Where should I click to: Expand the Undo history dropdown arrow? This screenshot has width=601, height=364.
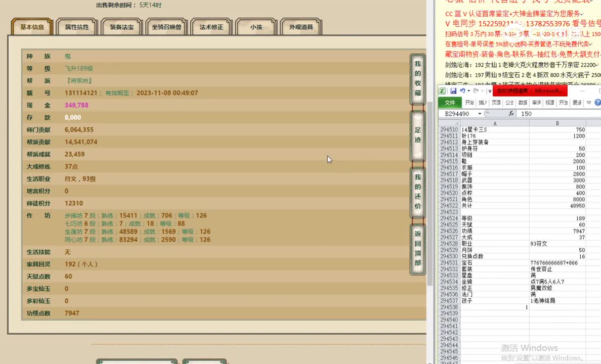(x=468, y=92)
